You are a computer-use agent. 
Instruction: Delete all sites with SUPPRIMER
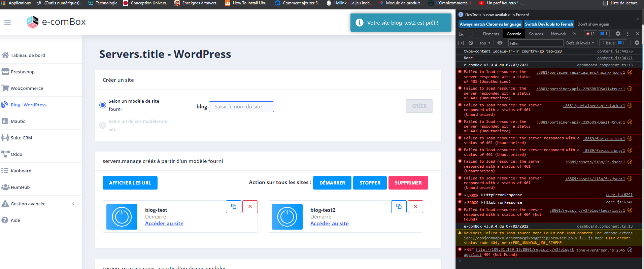(x=408, y=183)
